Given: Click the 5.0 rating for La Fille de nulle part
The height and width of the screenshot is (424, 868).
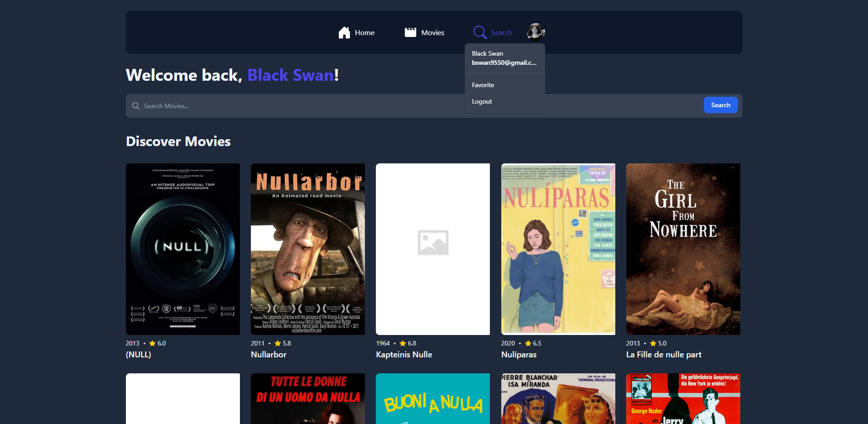Looking at the screenshot, I should pyautogui.click(x=662, y=343).
